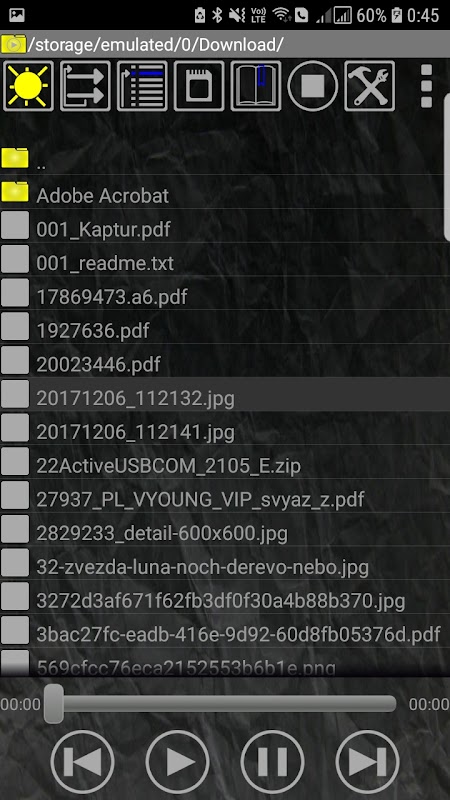Open the playlist list icon
The height and width of the screenshot is (800, 450).
pyautogui.click(x=142, y=86)
